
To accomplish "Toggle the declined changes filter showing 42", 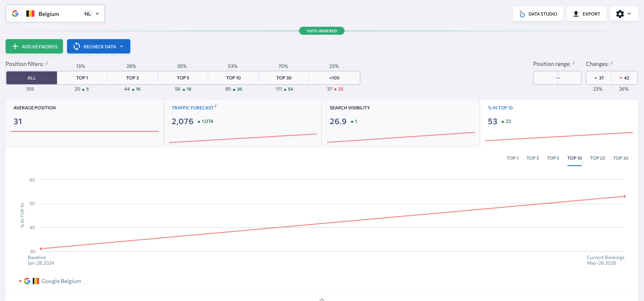I will [x=624, y=78].
